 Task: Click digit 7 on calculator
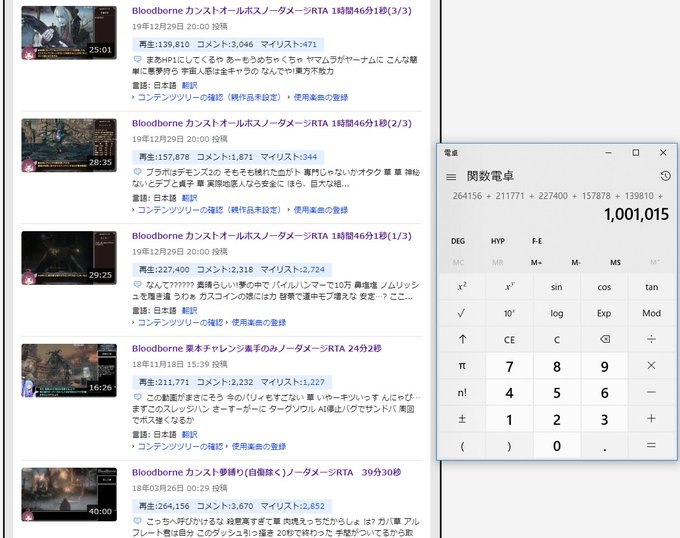tap(509, 367)
